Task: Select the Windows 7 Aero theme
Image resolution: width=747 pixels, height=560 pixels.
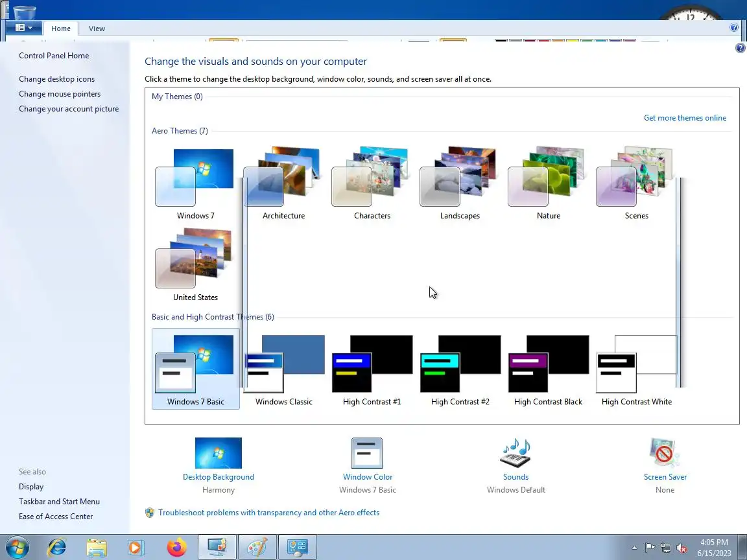Action: pyautogui.click(x=195, y=183)
